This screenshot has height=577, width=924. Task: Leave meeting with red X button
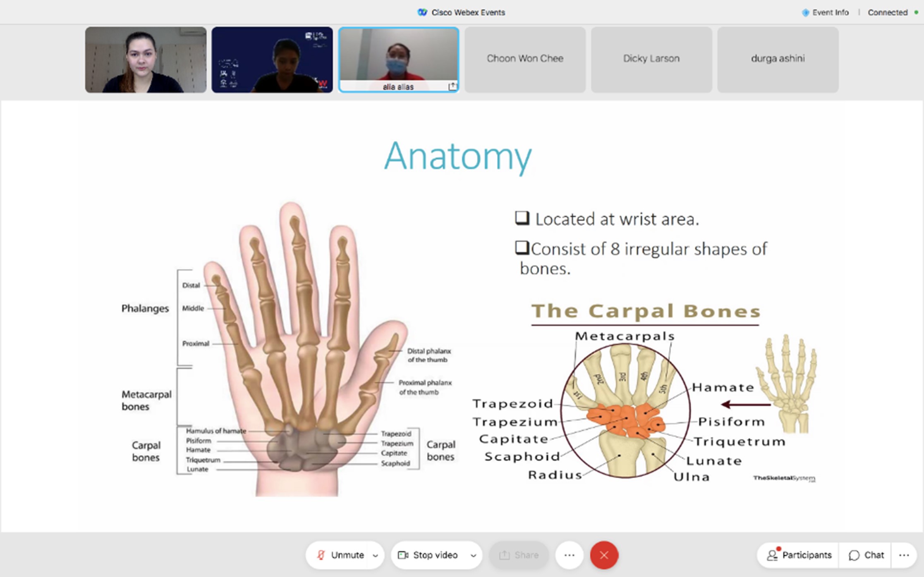pyautogui.click(x=604, y=555)
